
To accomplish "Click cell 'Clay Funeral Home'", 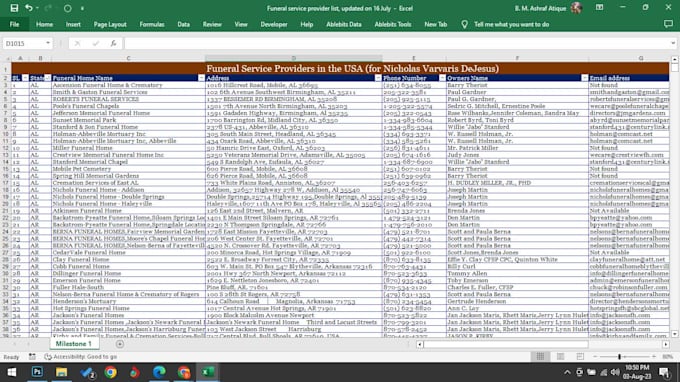I will 128,259.
